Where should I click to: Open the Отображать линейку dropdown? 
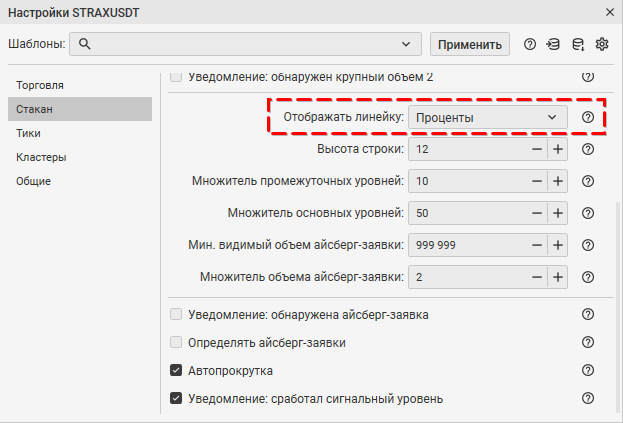(487, 117)
